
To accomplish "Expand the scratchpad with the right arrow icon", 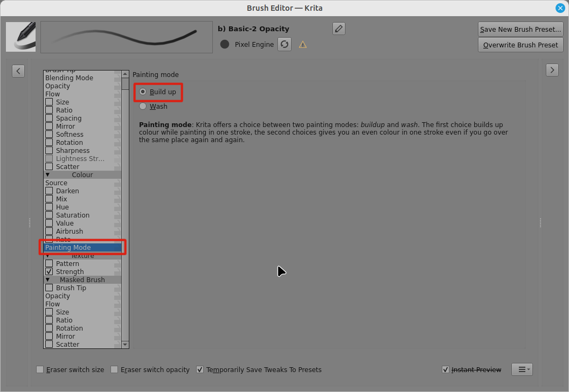I will [552, 69].
